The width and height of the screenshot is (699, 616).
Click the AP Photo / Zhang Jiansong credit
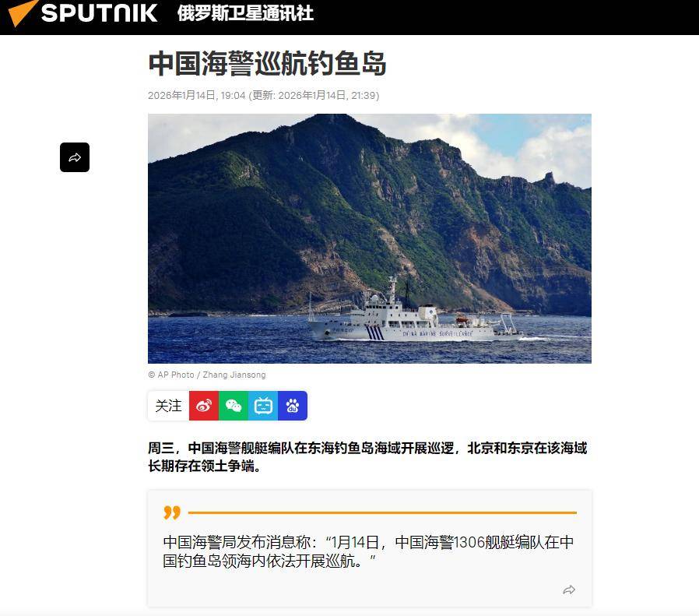[x=207, y=375]
